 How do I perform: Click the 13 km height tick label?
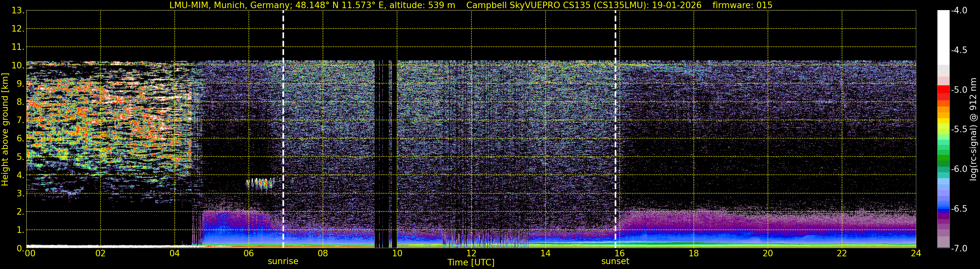click(17, 11)
